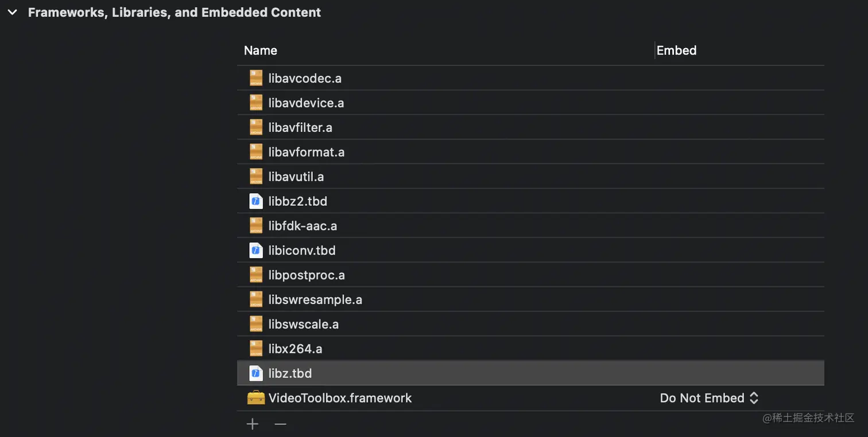868x437 pixels.
Task: Select the libavformat.a library entry
Action: tap(307, 152)
